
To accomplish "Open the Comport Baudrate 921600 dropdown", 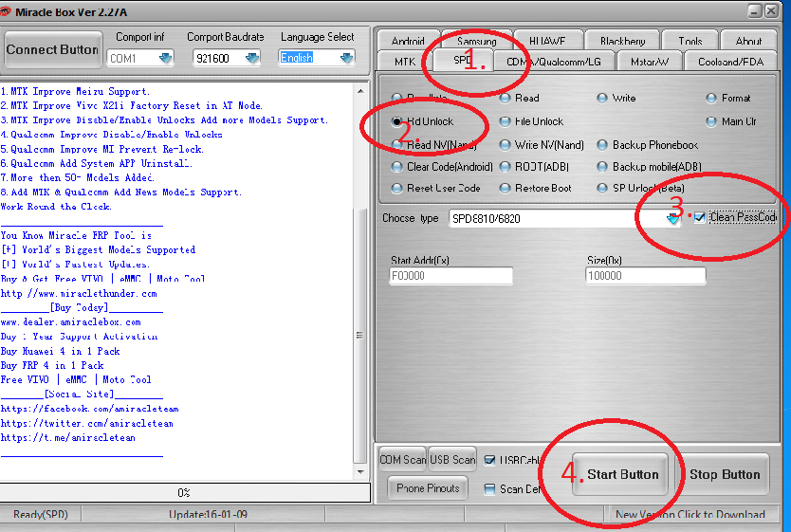I will coord(251,58).
